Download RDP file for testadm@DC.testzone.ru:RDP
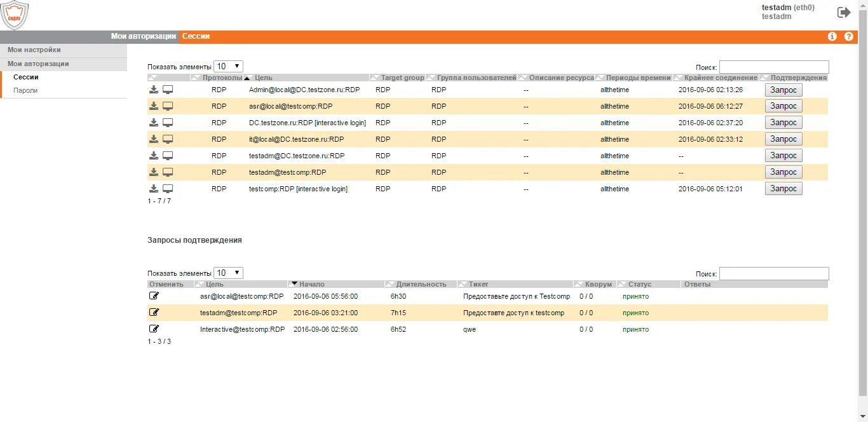Screen dimensions: 868x422 coord(154,156)
